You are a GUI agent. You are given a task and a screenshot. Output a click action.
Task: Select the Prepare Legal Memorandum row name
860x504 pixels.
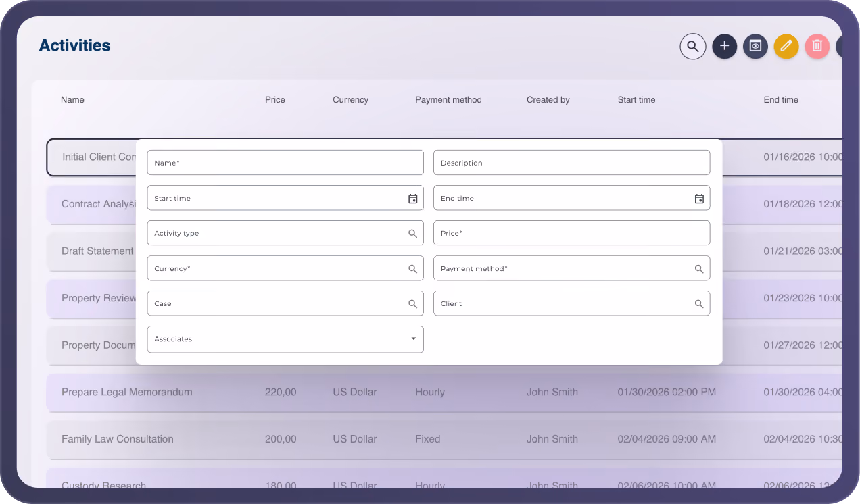coord(127,392)
